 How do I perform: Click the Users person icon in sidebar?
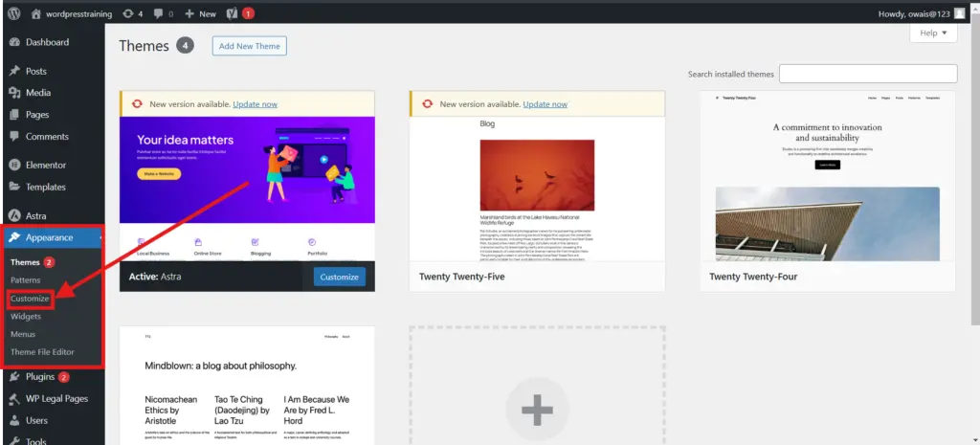[15, 421]
